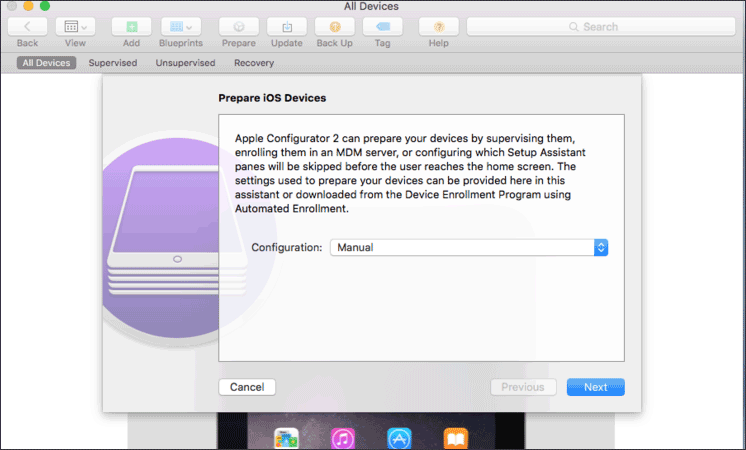Click the yellow minimize window button
Screen dimensions: 746x450
point(28,6)
